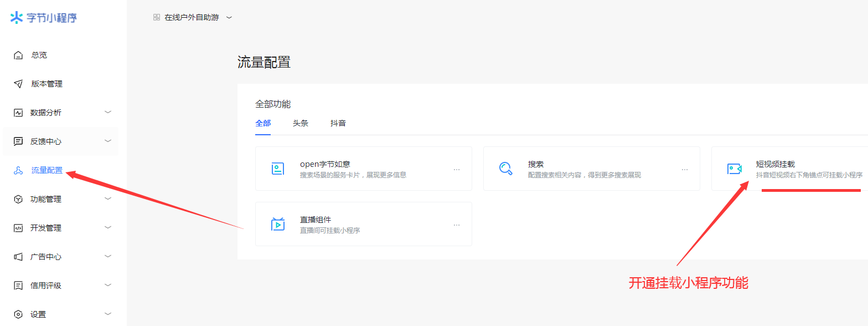The width and height of the screenshot is (868, 326).
Task: Expand the 广告中心 menu chevron
Action: pos(108,257)
